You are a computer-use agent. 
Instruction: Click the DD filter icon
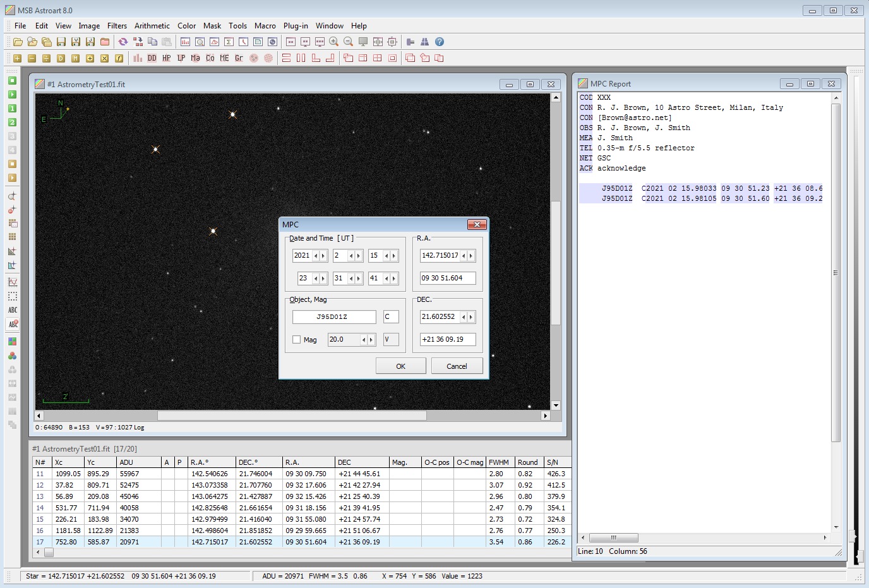tap(152, 58)
